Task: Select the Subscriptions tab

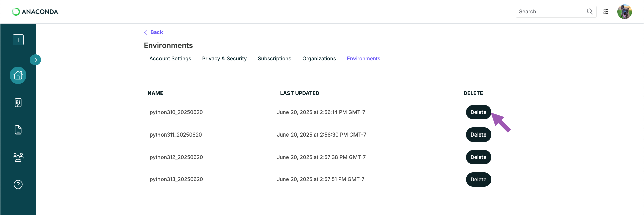Action: [274, 58]
